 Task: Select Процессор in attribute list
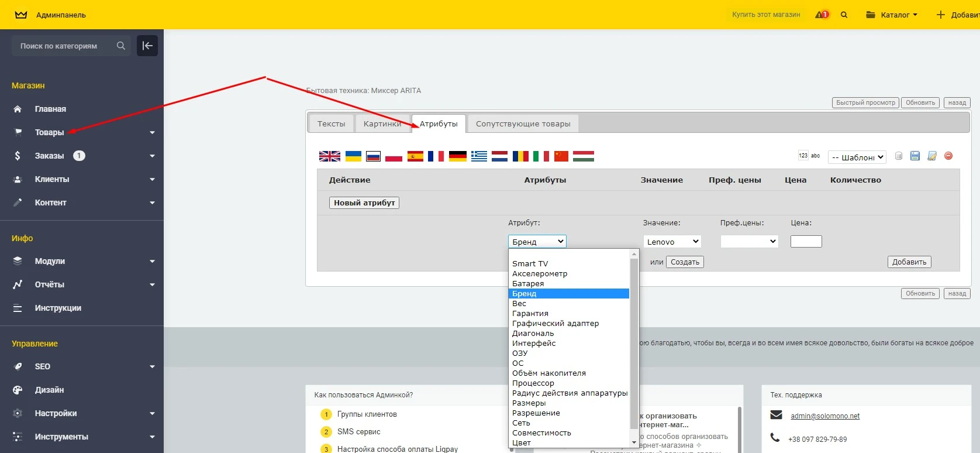(x=569, y=383)
